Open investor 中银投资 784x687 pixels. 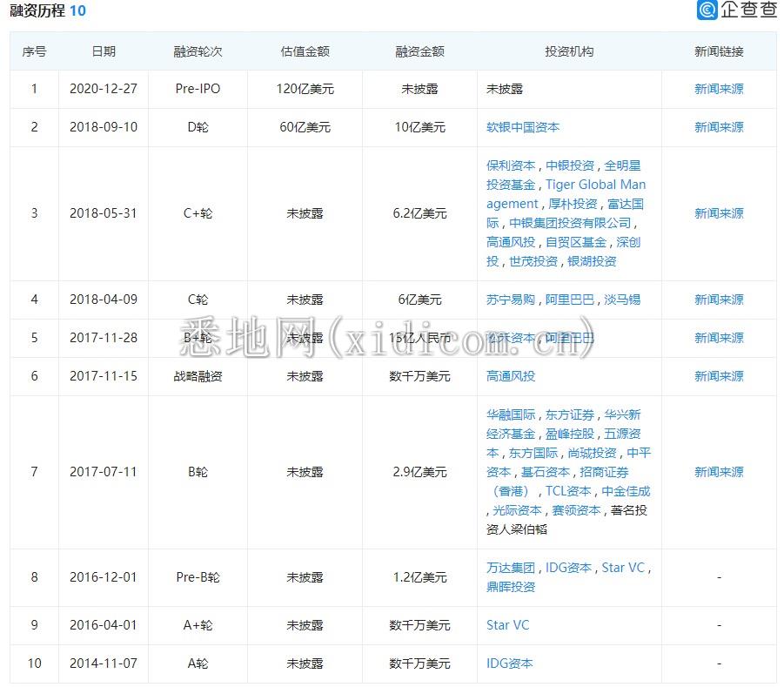click(x=569, y=165)
